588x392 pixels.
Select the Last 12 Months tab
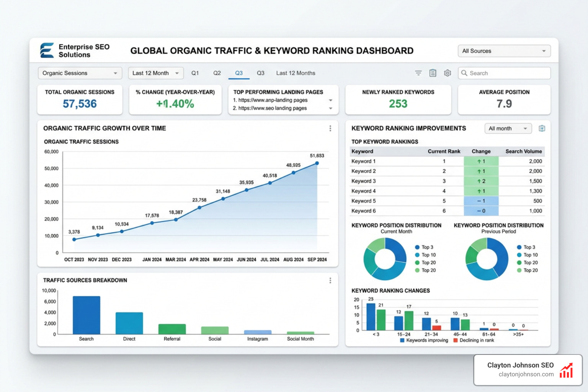295,73
